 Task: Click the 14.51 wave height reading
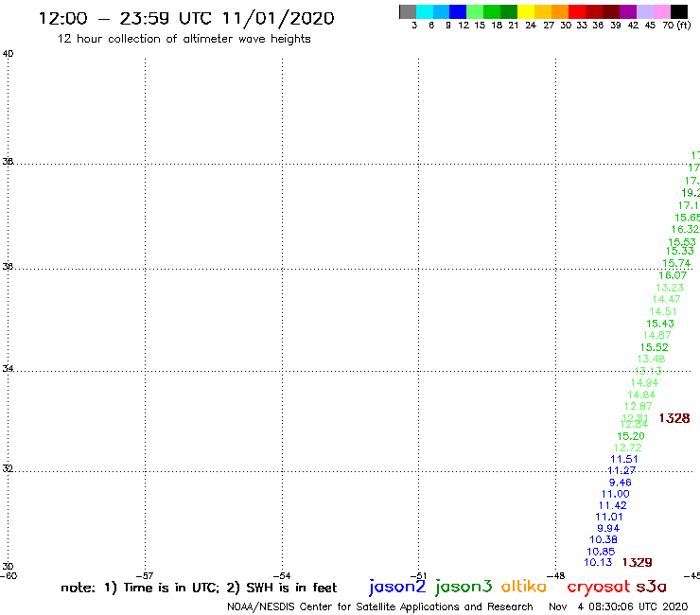point(663,311)
